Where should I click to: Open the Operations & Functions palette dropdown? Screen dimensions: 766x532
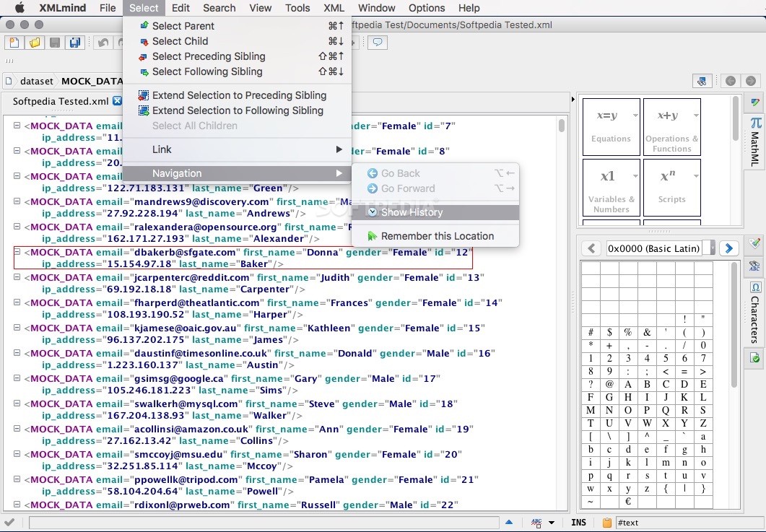click(696, 115)
